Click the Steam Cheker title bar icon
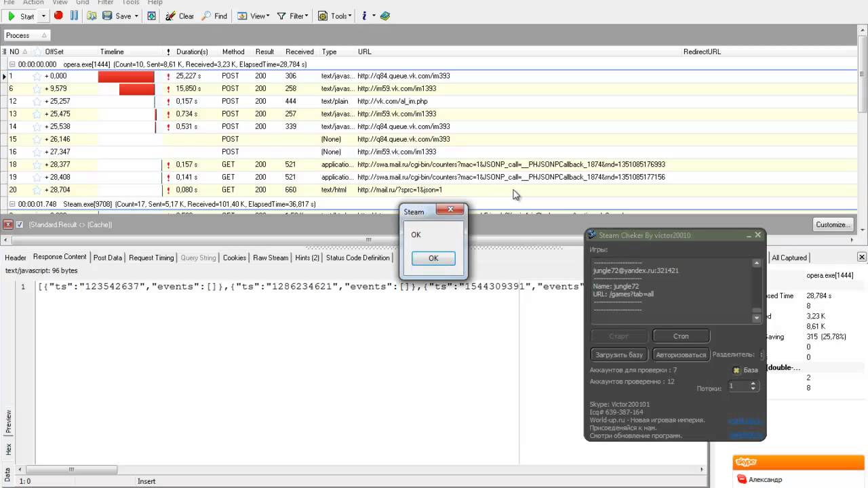This screenshot has height=488, width=868. (592, 235)
